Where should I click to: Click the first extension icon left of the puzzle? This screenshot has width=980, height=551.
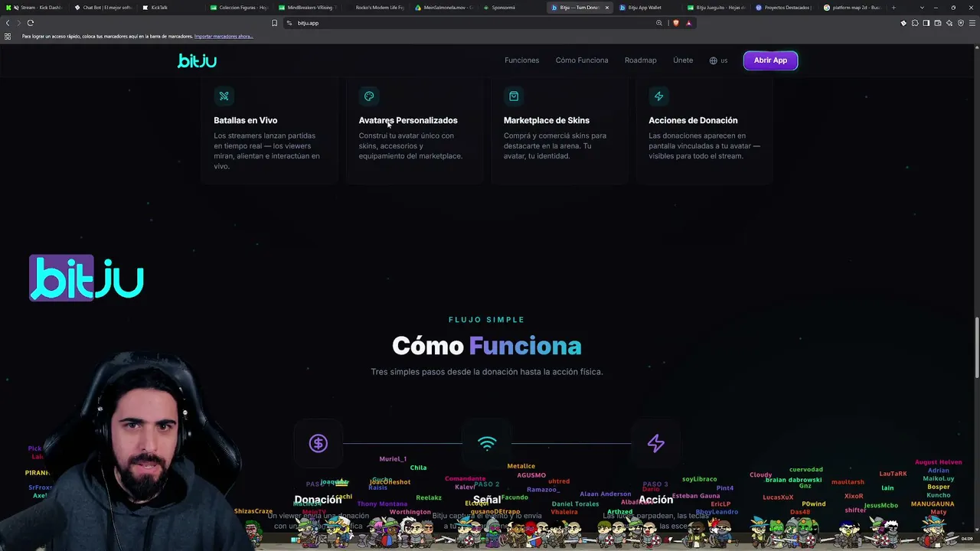pos(903,23)
